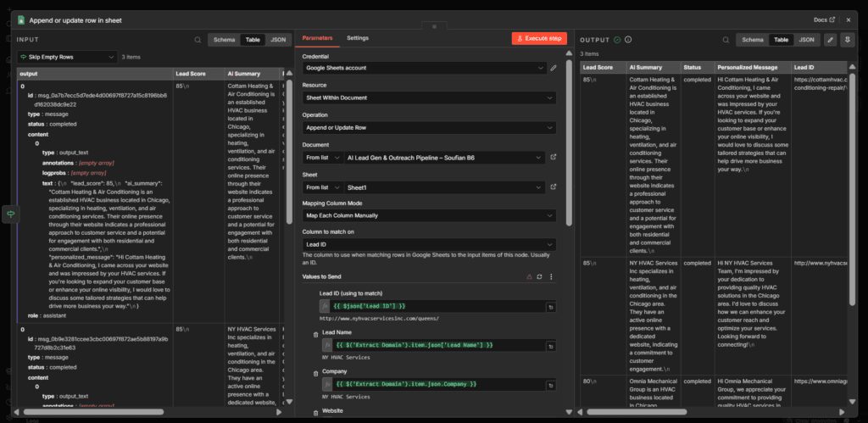Open the Column to match on dropdown
This screenshot has height=423, width=868.
point(429,244)
